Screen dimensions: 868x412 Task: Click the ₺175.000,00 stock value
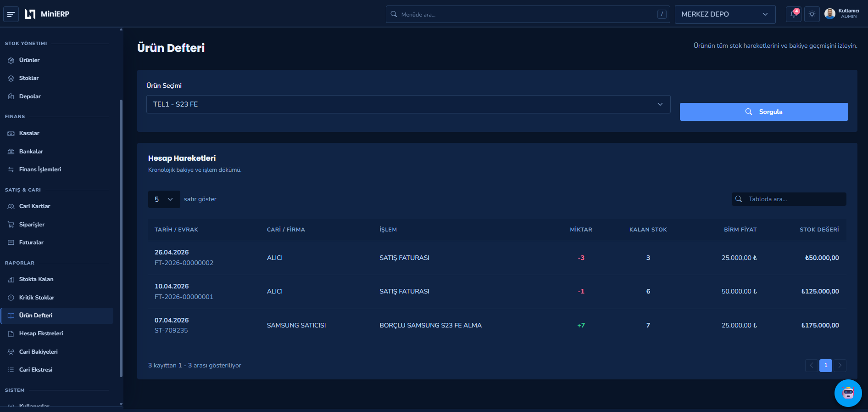[x=820, y=326]
